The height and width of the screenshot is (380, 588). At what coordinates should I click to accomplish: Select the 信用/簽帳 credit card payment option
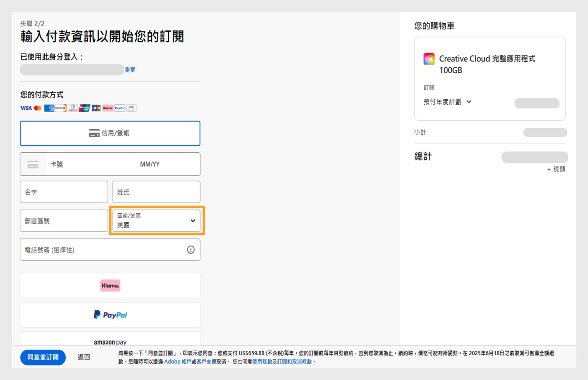tap(110, 133)
